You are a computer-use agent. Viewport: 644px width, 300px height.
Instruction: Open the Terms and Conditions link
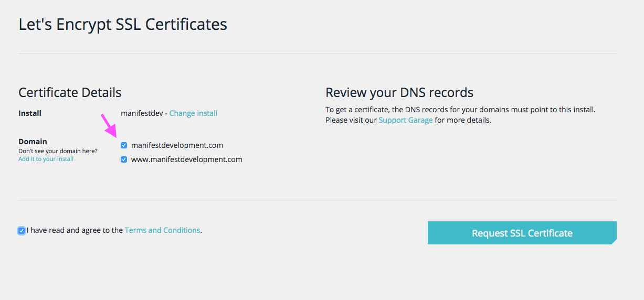[x=162, y=230]
